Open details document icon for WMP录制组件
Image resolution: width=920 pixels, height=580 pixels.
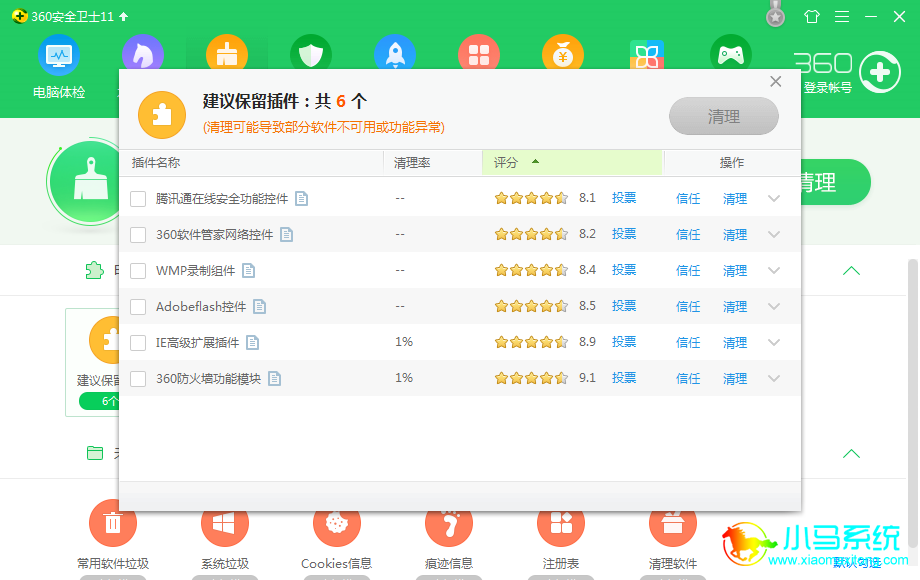point(249,270)
